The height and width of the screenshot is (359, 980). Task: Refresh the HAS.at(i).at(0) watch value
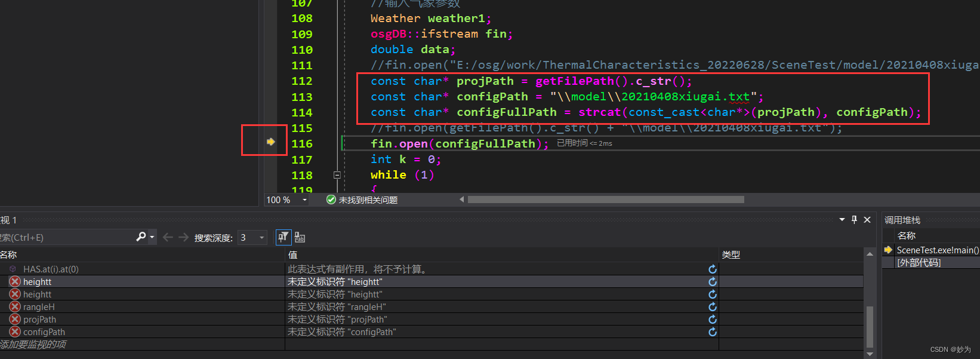pyautogui.click(x=712, y=269)
